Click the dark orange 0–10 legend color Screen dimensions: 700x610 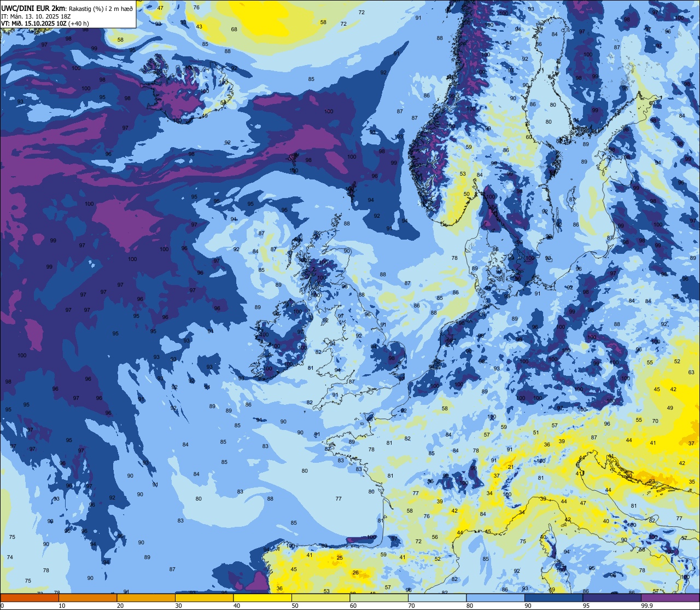click(x=30, y=597)
